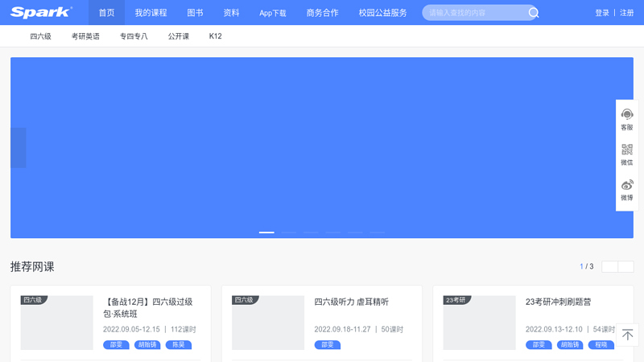Select the 四六级 category tab
The height and width of the screenshot is (362, 644).
(41, 36)
